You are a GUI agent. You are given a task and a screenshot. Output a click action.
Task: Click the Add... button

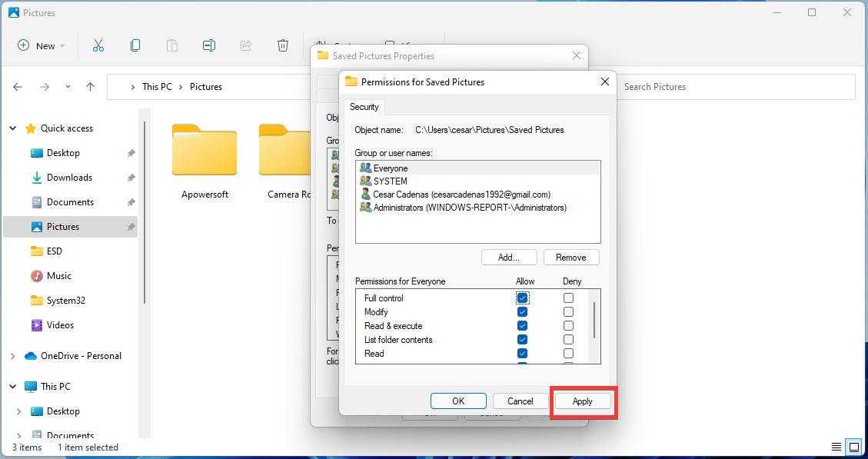pyautogui.click(x=508, y=258)
